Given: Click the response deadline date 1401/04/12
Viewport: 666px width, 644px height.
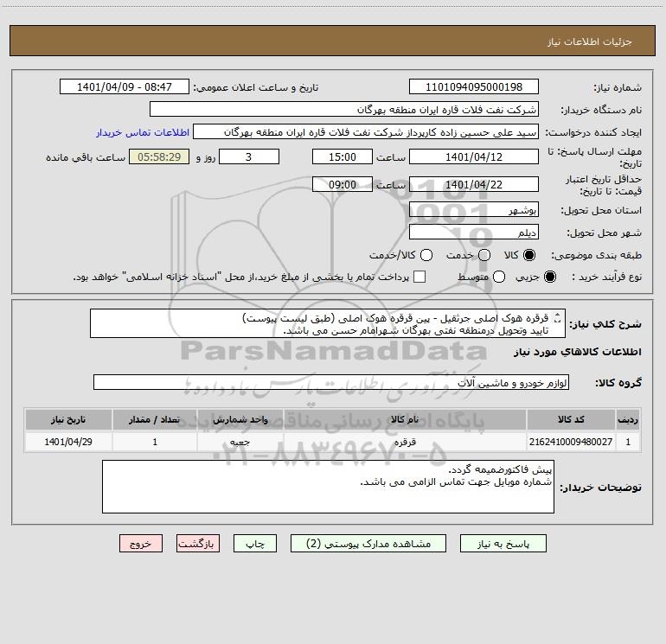Looking at the screenshot, I should (x=474, y=156).
